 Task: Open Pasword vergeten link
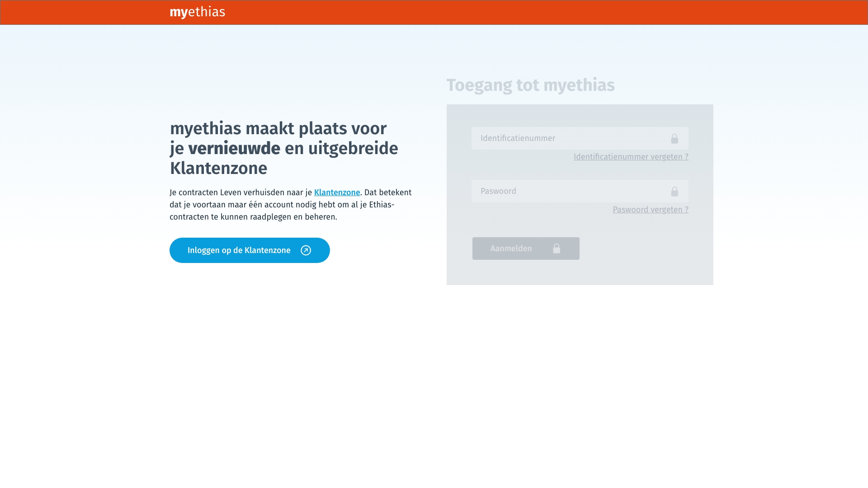click(650, 210)
